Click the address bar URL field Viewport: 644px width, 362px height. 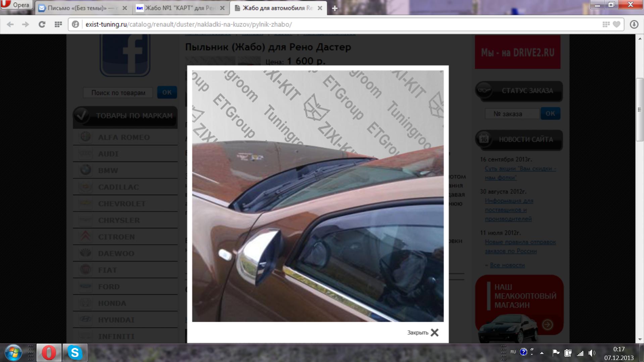pyautogui.click(x=336, y=24)
